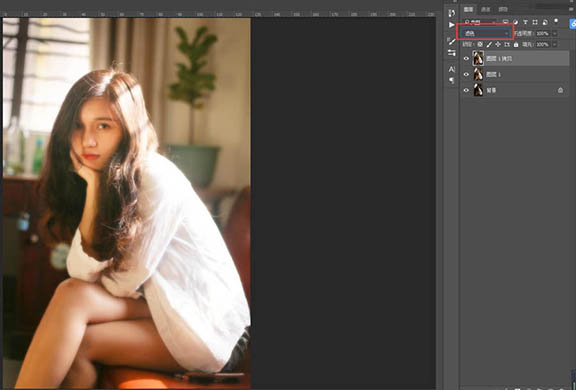576x390 pixels.
Task: Expand the fill 100% dropdown arrow
Action: coord(554,44)
